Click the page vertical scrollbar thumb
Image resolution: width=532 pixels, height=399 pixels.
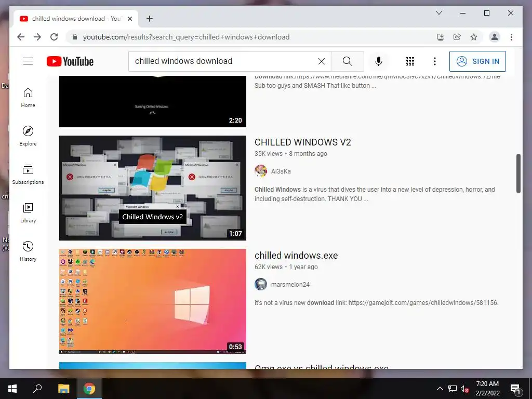pos(518,174)
